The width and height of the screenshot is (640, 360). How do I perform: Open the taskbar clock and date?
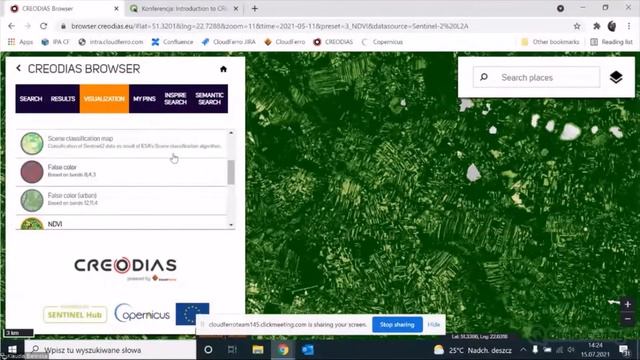coord(596,350)
